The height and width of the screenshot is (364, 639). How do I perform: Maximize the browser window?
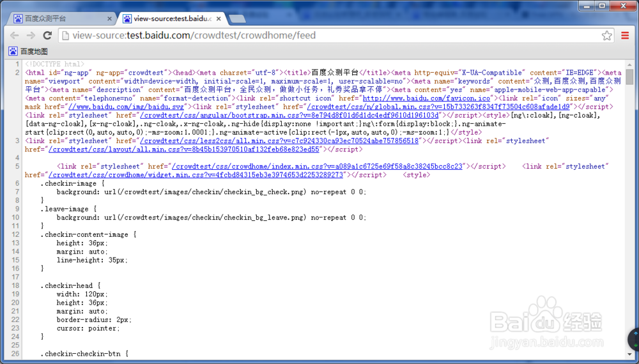click(x=602, y=6)
